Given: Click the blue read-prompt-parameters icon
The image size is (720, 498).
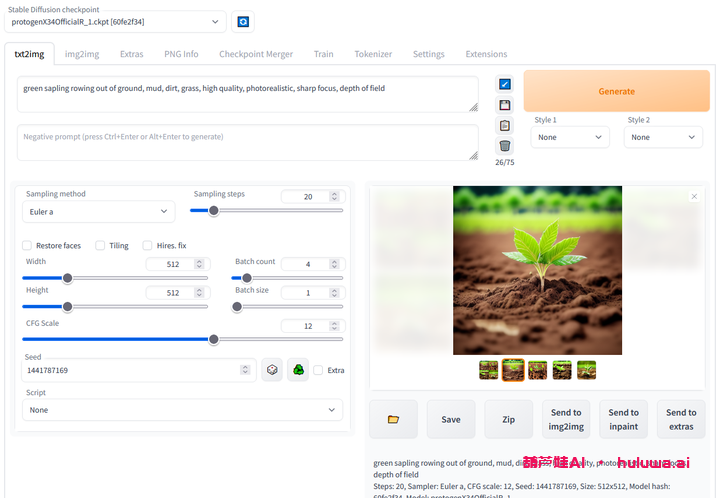Looking at the screenshot, I should (505, 84).
